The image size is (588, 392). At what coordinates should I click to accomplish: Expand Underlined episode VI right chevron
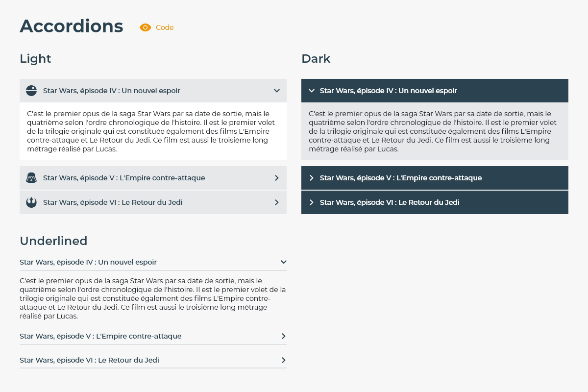pos(283,360)
